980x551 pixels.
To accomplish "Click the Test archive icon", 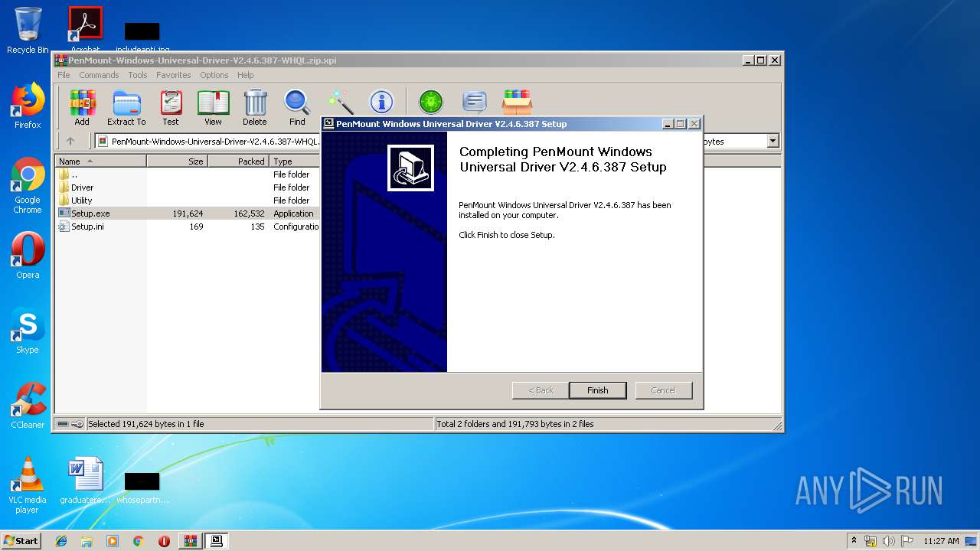I will [x=171, y=107].
